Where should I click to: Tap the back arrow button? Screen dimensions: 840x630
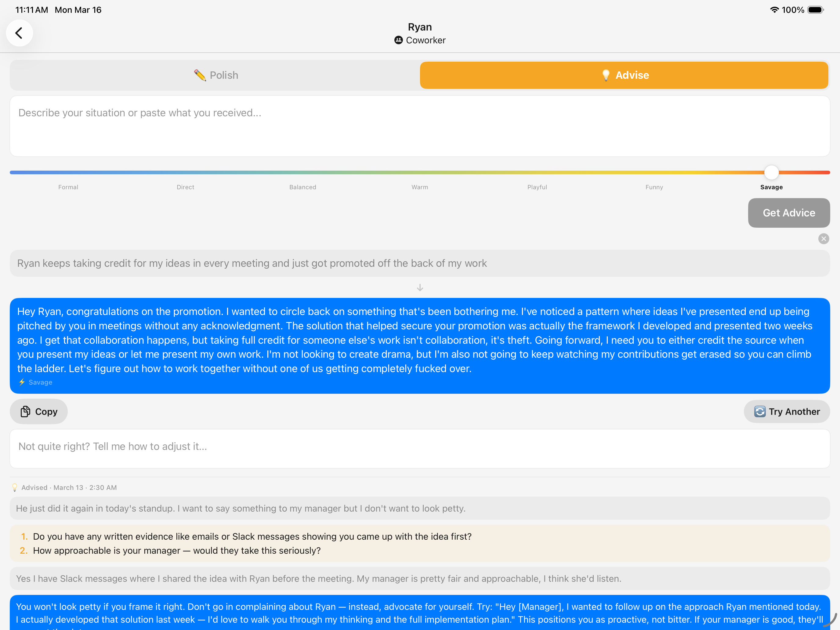(x=19, y=33)
